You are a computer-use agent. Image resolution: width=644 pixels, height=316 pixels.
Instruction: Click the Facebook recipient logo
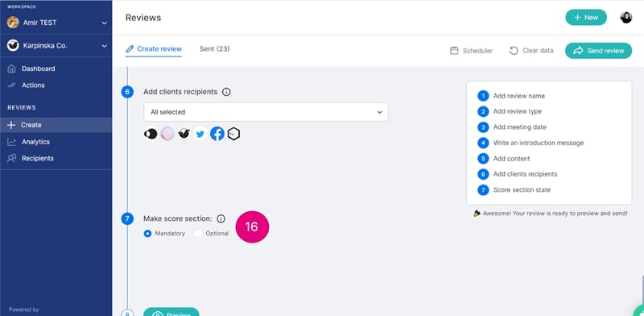tap(217, 134)
